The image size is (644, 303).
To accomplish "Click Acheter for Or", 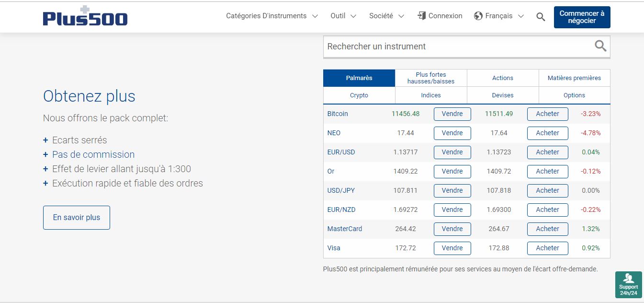I will 548,171.
